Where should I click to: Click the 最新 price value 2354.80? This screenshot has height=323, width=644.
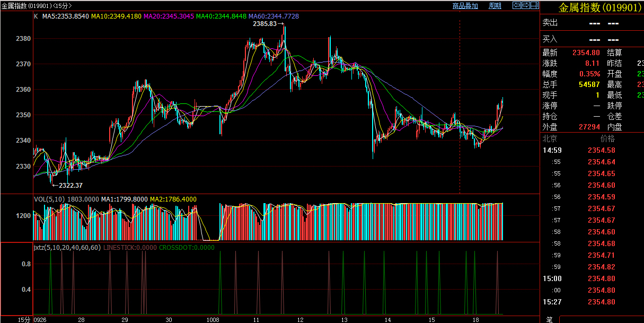click(x=586, y=53)
